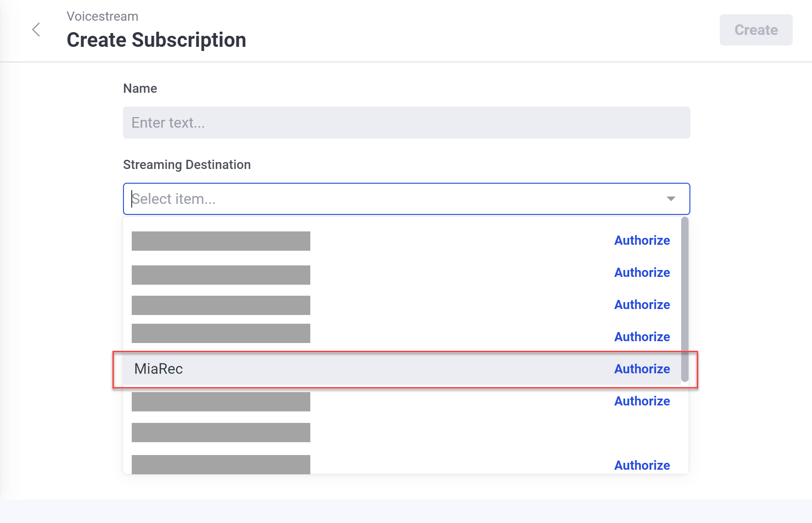Click the Create button
The image size is (812, 523).
tap(756, 30)
